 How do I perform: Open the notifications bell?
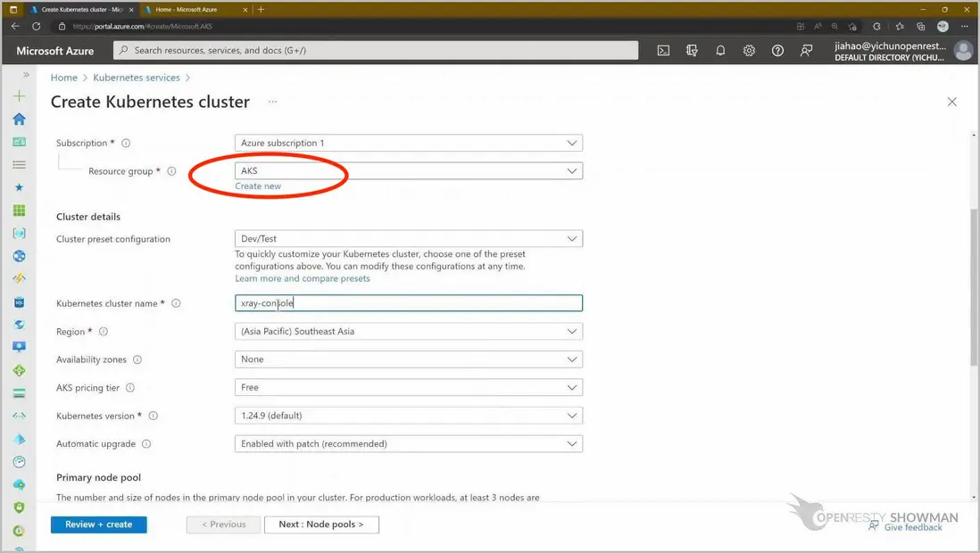720,51
